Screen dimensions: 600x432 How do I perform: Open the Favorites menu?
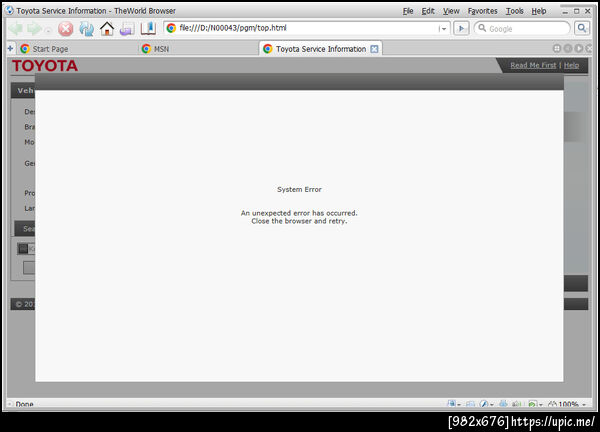click(483, 11)
